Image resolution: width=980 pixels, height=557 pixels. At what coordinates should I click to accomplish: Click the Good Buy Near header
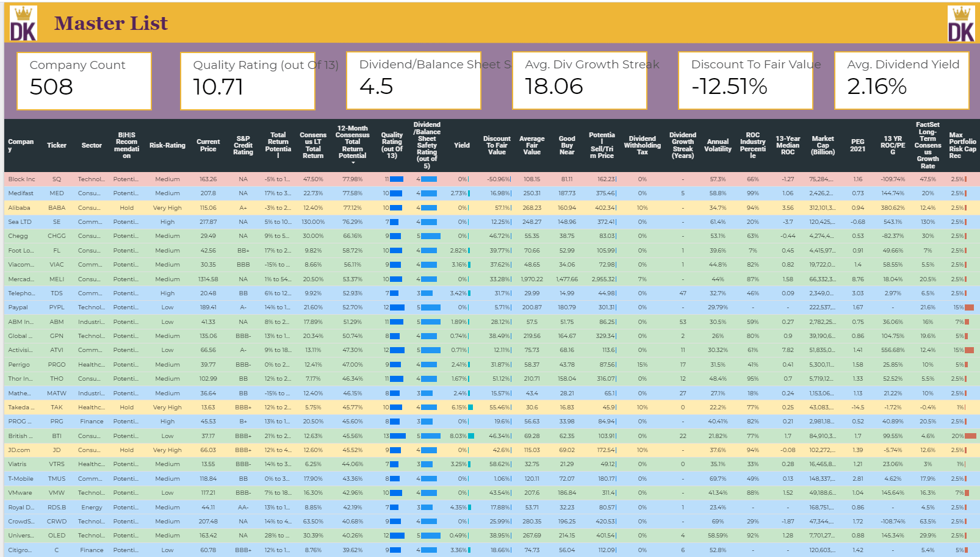pos(567,145)
